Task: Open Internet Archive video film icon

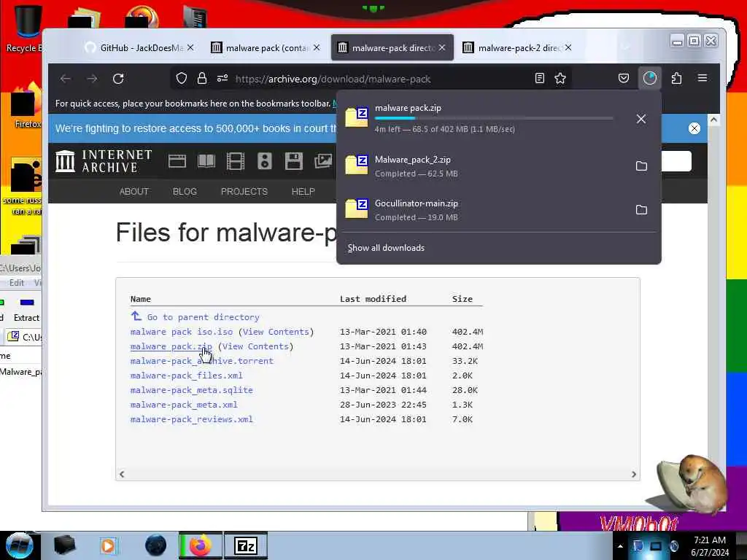Action: click(x=236, y=161)
